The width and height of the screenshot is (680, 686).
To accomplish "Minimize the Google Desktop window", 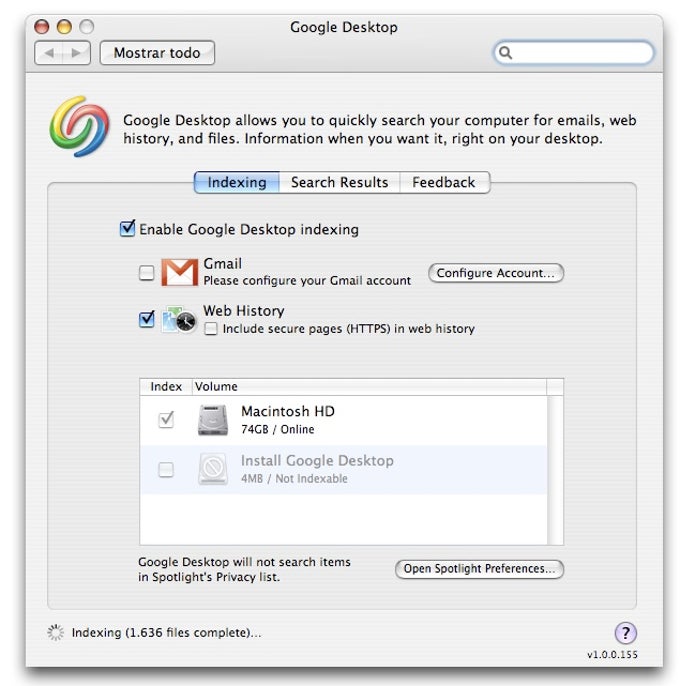I will [x=64, y=27].
